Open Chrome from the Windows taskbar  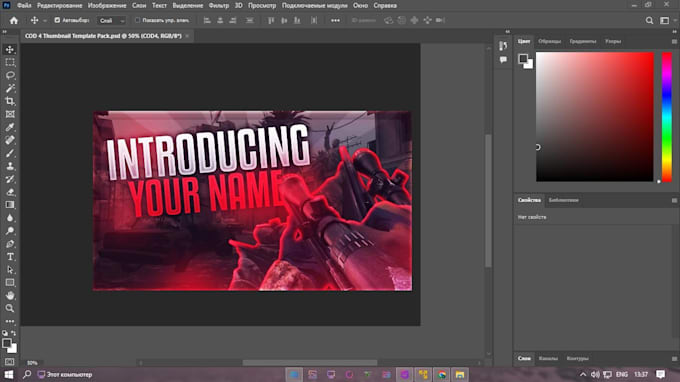(x=441, y=375)
